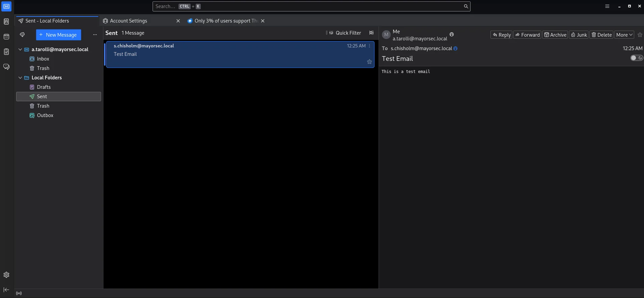Open the Address Book from the sidebar
The width and height of the screenshot is (644, 298).
click(6, 22)
